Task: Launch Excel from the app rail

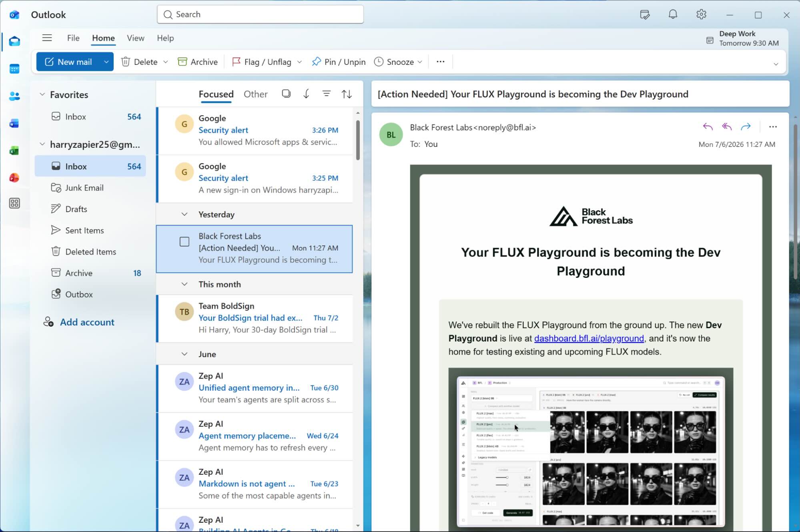Action: [x=14, y=151]
